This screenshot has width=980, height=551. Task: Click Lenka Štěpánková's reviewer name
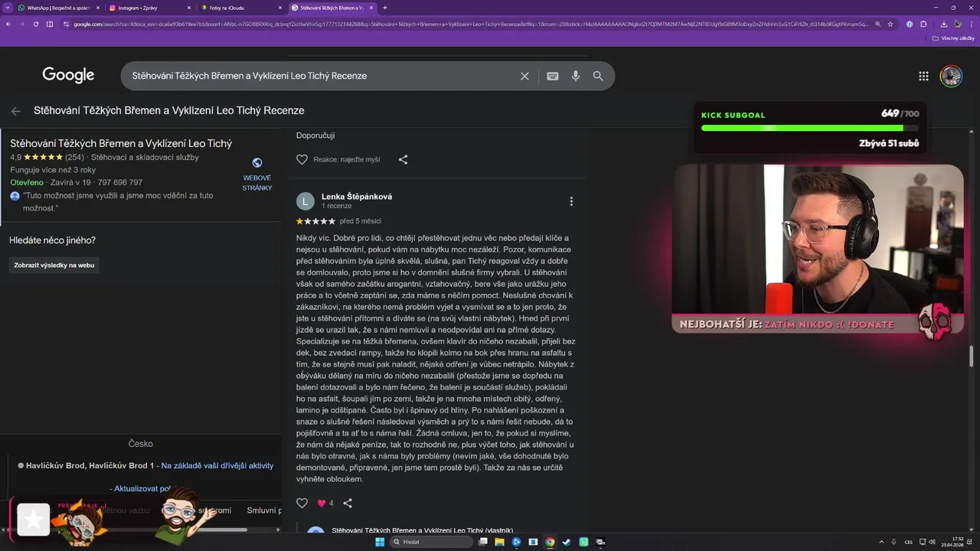coord(357,197)
